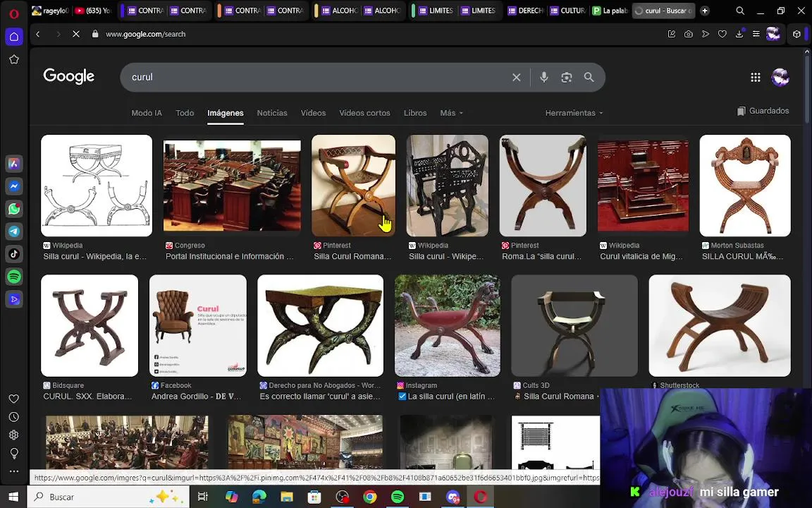The height and width of the screenshot is (508, 812).
Task: Click the taskbar Buscar search box
Action: click(x=109, y=497)
